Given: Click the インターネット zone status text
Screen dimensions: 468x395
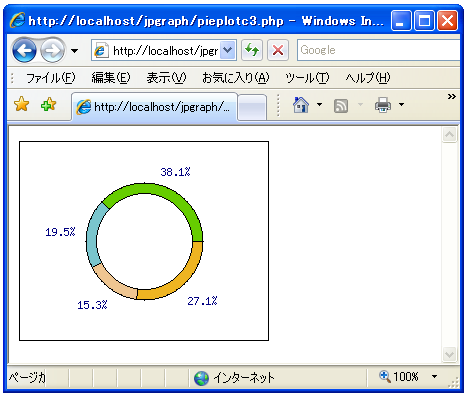Looking at the screenshot, I should point(244,378).
